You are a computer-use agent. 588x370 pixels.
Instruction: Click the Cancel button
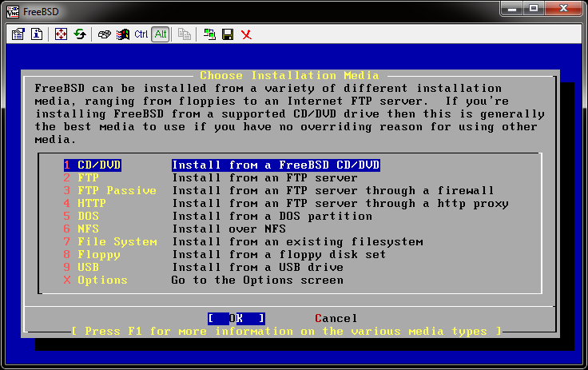click(x=336, y=319)
